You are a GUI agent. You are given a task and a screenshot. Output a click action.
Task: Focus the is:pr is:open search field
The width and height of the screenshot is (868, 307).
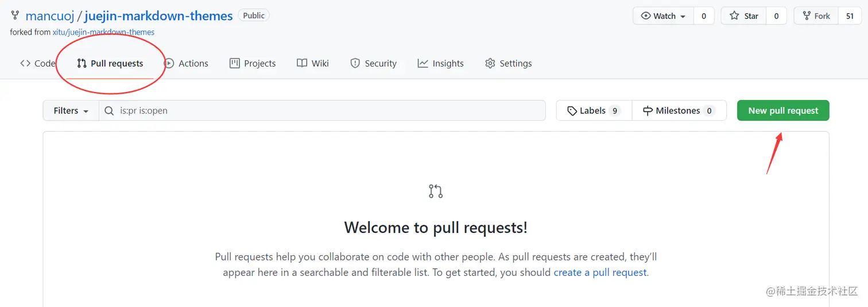[322, 110]
